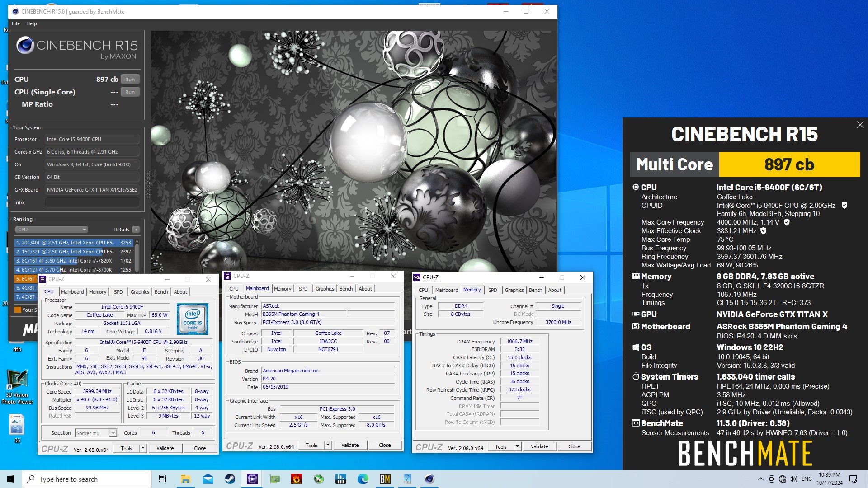Select ranking row '6C/12T @ 3.70 GHz' i7-8700K
The width and height of the screenshot is (868, 488).
point(74,270)
